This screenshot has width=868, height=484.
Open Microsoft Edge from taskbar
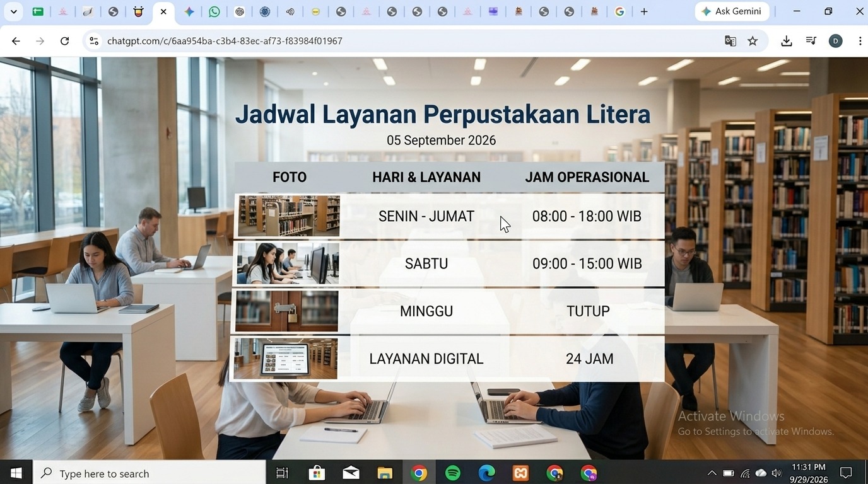tap(487, 473)
